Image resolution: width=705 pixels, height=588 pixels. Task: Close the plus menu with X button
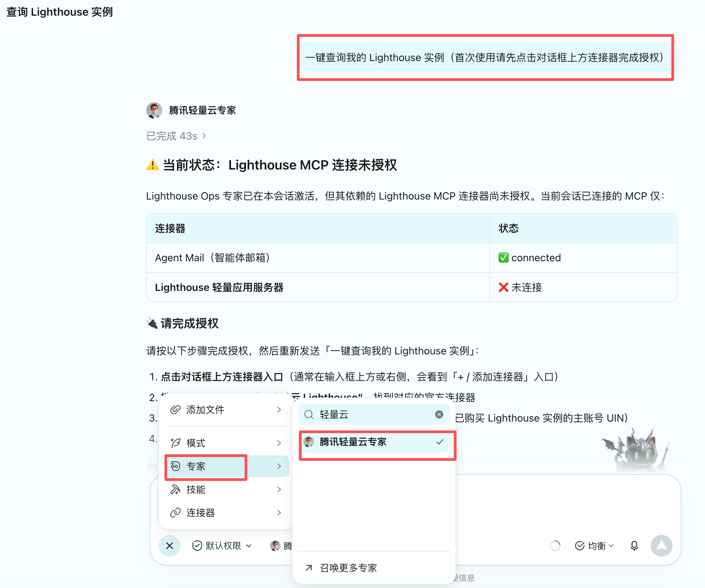(170, 546)
